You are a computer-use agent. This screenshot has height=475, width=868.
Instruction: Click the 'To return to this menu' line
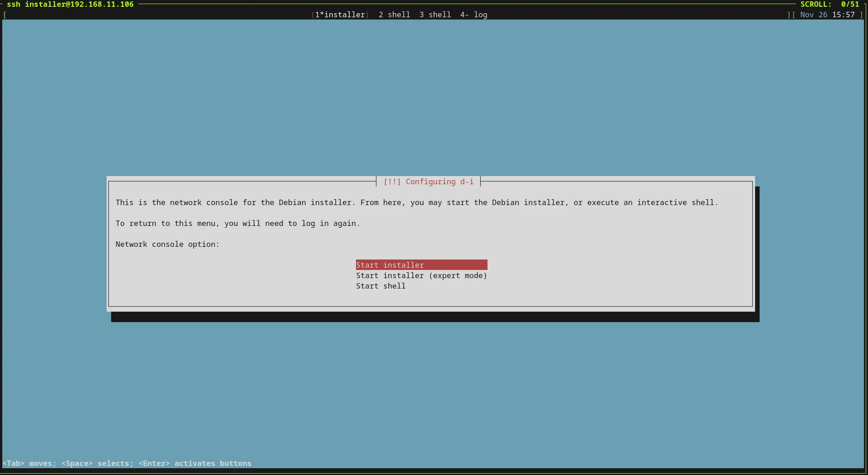[238, 223]
